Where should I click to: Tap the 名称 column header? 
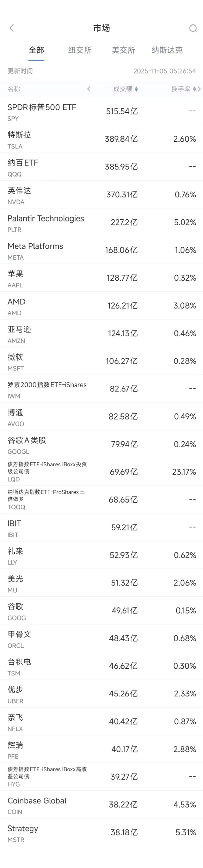(14, 89)
